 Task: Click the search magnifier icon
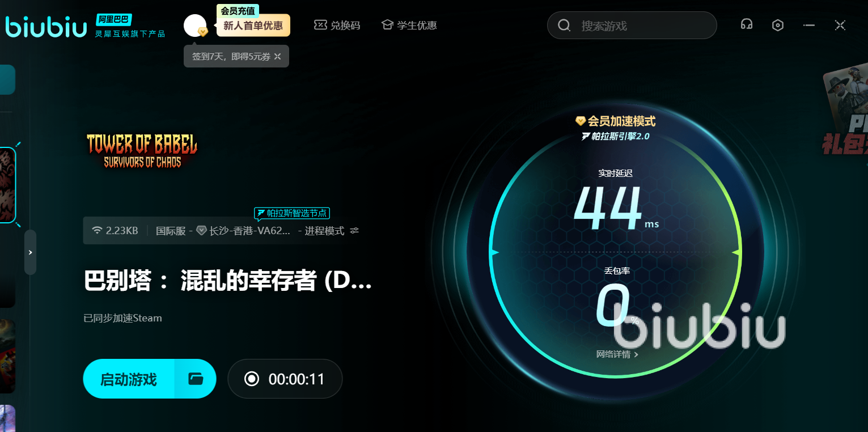pos(564,26)
